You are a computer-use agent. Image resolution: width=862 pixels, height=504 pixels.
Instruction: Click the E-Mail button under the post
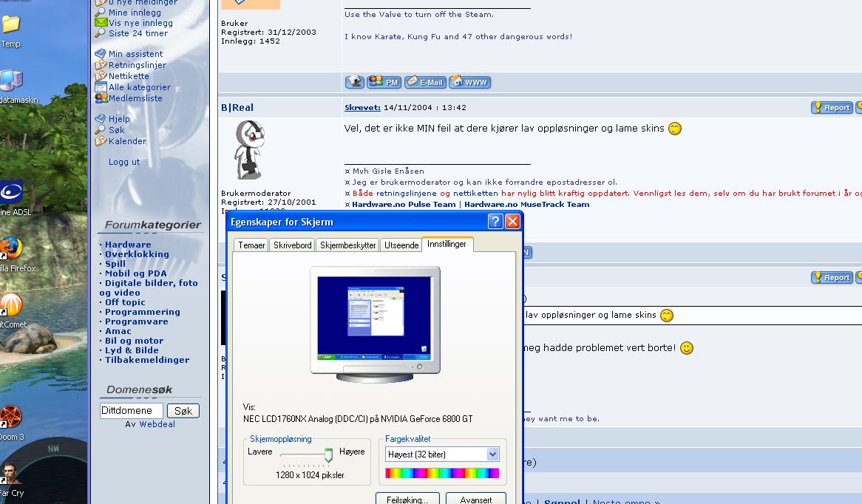point(425,82)
